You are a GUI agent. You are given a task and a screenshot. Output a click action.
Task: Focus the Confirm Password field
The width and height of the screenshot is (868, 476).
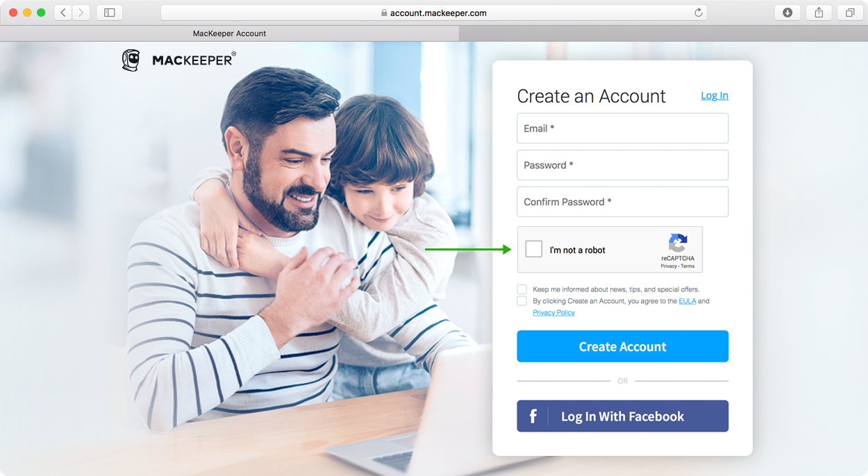tap(622, 202)
